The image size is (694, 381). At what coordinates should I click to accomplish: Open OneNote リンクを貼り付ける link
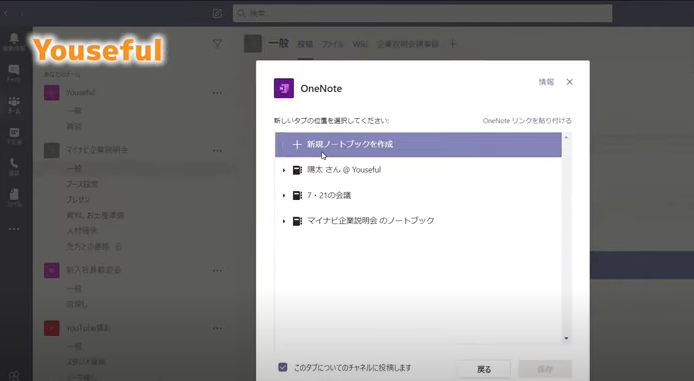(527, 120)
